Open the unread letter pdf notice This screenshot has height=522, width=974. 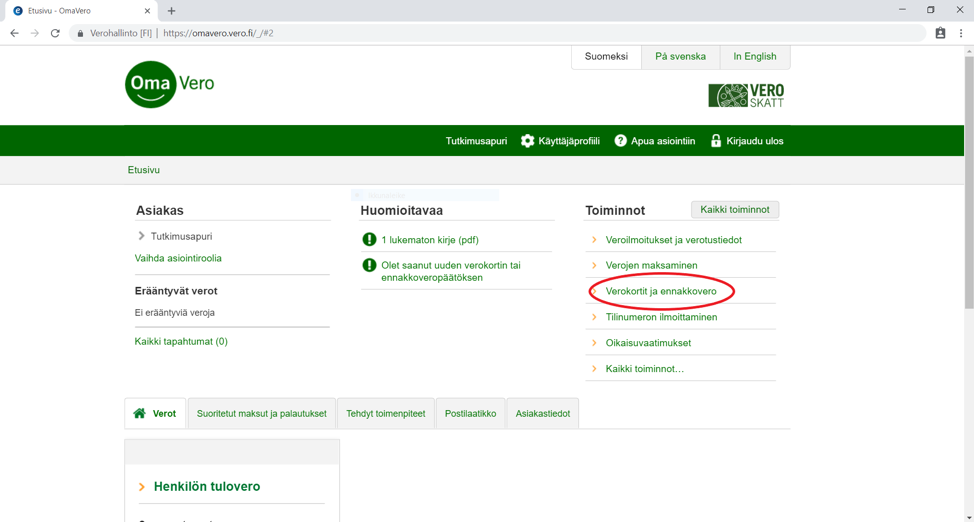tap(429, 240)
